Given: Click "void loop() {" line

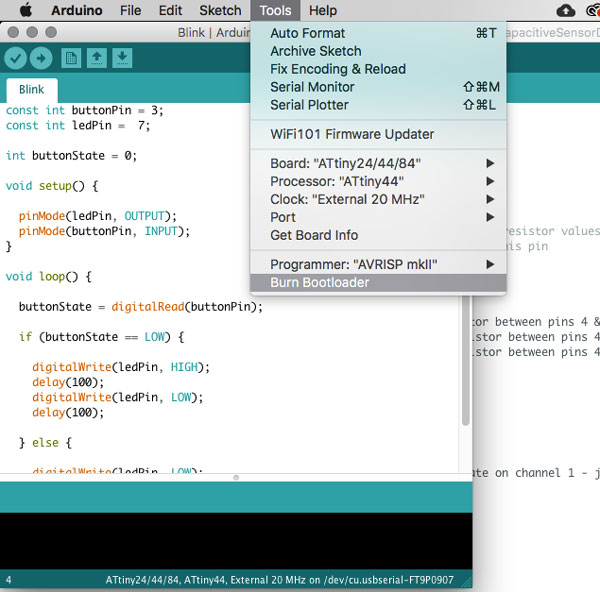Looking at the screenshot, I should tap(49, 276).
